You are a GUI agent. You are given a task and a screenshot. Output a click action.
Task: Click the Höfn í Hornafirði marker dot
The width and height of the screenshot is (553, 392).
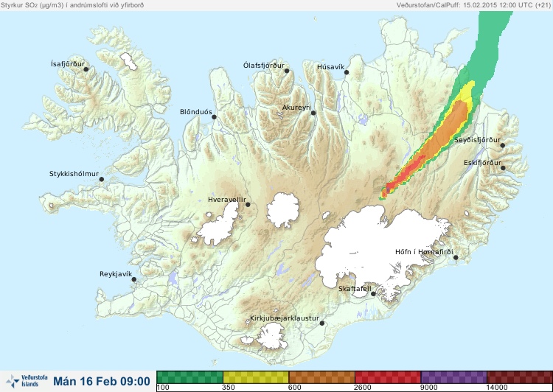(x=456, y=258)
